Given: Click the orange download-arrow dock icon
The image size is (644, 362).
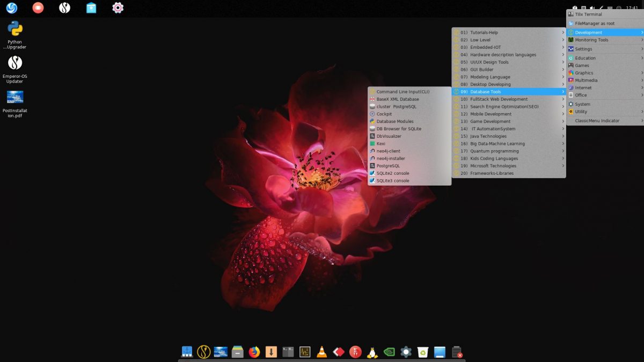Looking at the screenshot, I should 271,352.
